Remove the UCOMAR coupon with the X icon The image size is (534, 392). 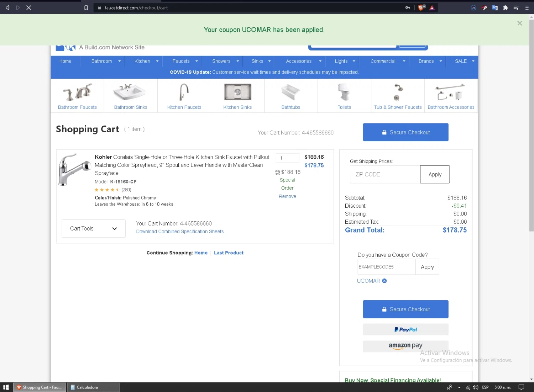[x=384, y=281]
